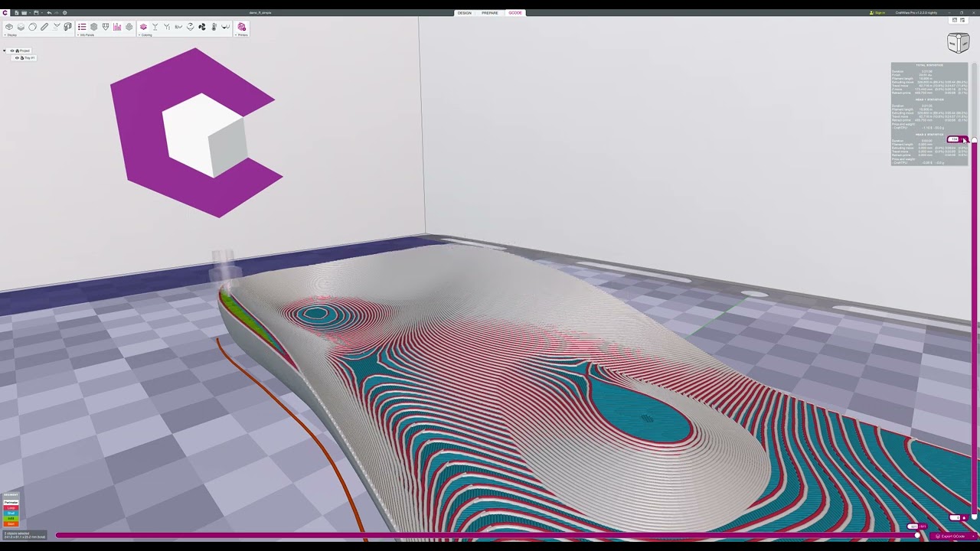
Task: Select coloring by temperature
Action: [214, 27]
